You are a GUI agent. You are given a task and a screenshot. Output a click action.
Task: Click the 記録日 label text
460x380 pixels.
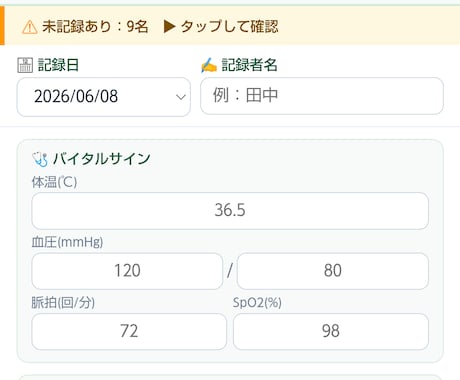click(x=58, y=65)
